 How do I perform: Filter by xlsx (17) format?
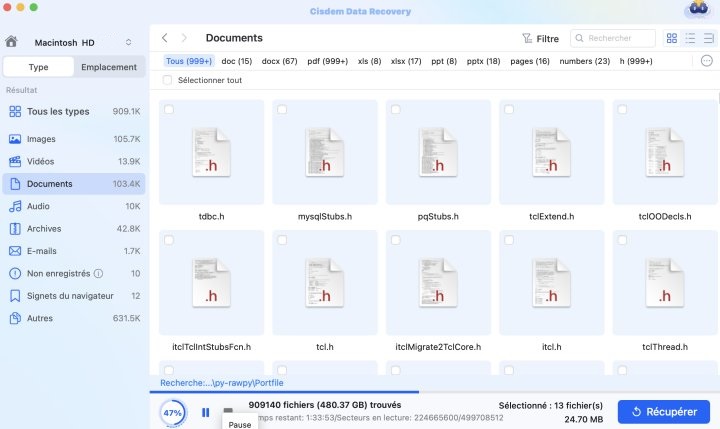point(406,61)
